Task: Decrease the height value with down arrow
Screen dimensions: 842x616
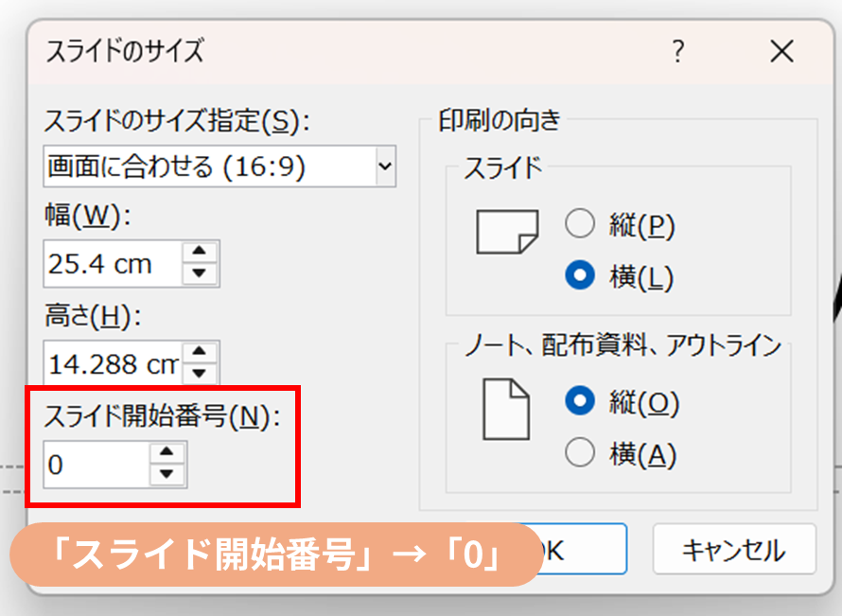Action: (200, 372)
